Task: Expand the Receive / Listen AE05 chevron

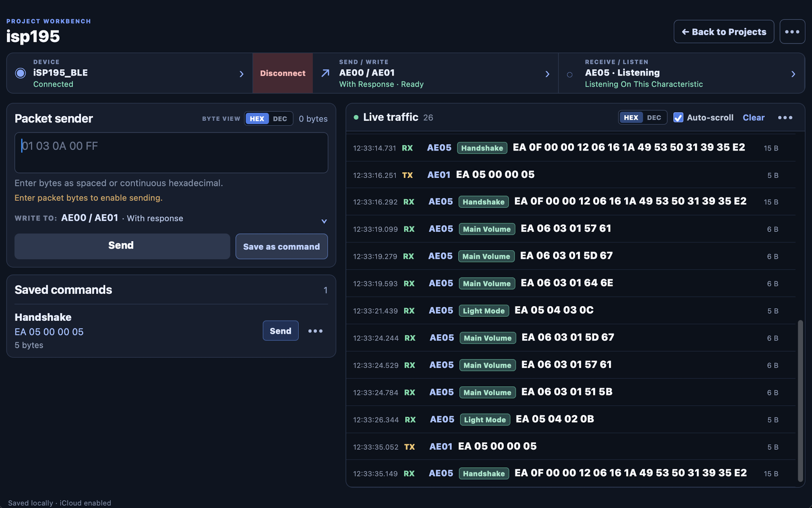Action: pyautogui.click(x=793, y=74)
